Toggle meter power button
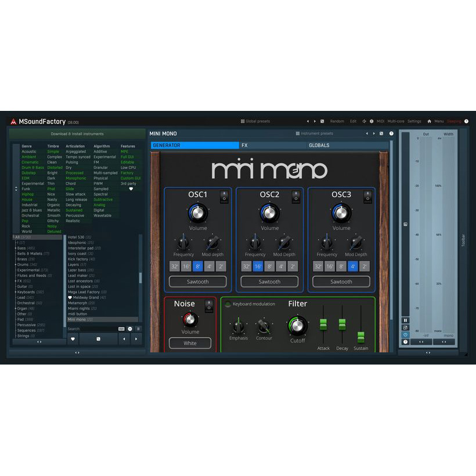 click(405, 334)
